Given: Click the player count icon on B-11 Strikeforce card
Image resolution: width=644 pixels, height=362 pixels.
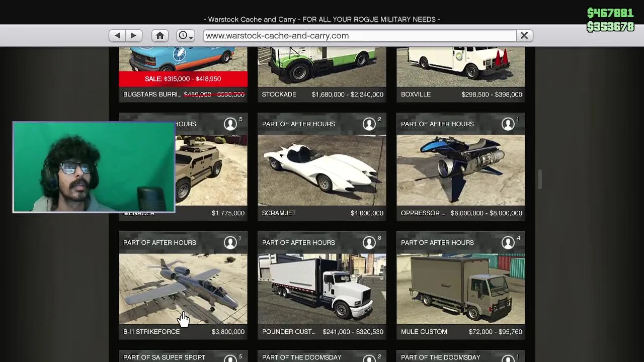Looking at the screenshot, I should [x=230, y=242].
